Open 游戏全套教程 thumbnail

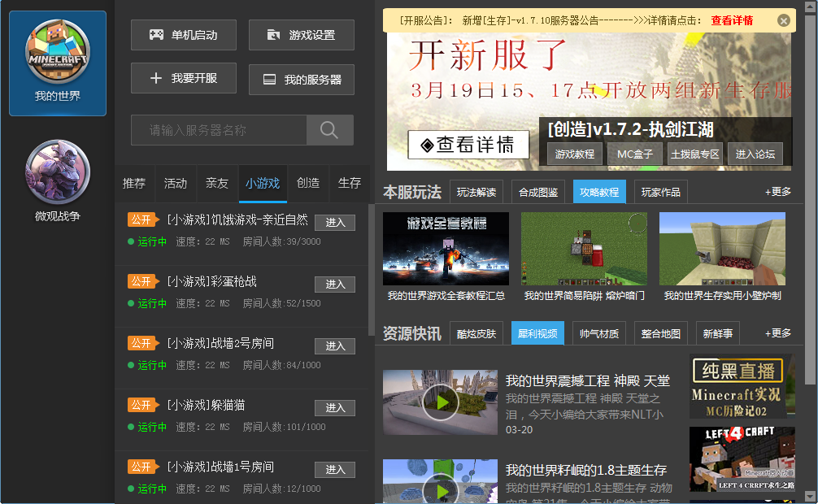446,249
